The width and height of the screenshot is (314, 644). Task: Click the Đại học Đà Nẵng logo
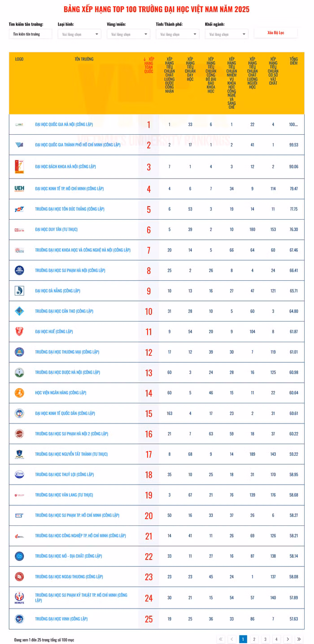tap(19, 291)
